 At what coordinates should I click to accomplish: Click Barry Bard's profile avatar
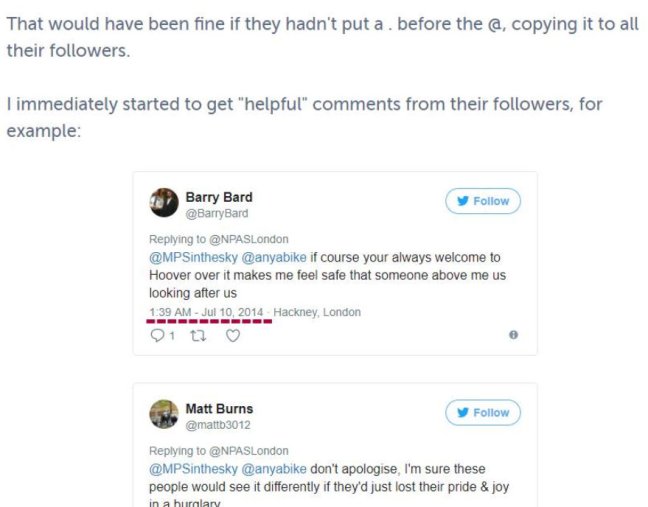point(164,203)
